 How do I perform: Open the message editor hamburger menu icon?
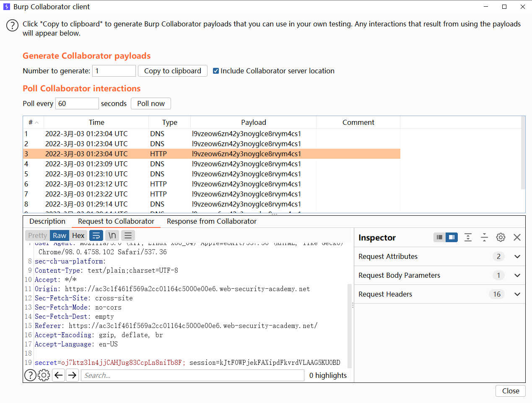pyautogui.click(x=128, y=235)
